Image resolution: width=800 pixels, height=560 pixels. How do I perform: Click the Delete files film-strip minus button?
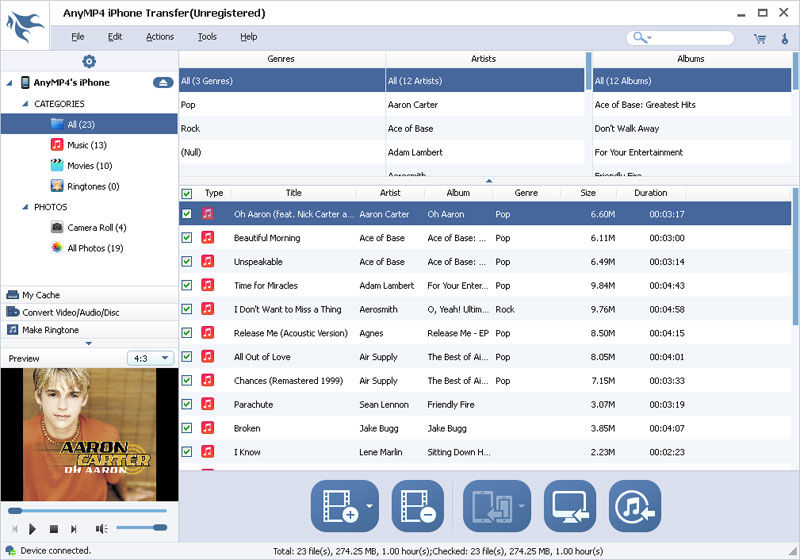pyautogui.click(x=418, y=506)
